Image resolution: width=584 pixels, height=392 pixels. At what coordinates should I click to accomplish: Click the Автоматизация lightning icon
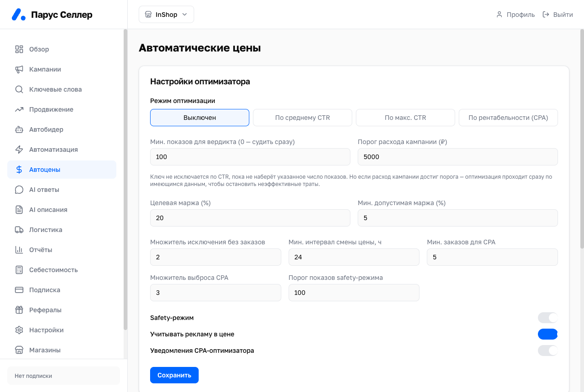point(19,150)
